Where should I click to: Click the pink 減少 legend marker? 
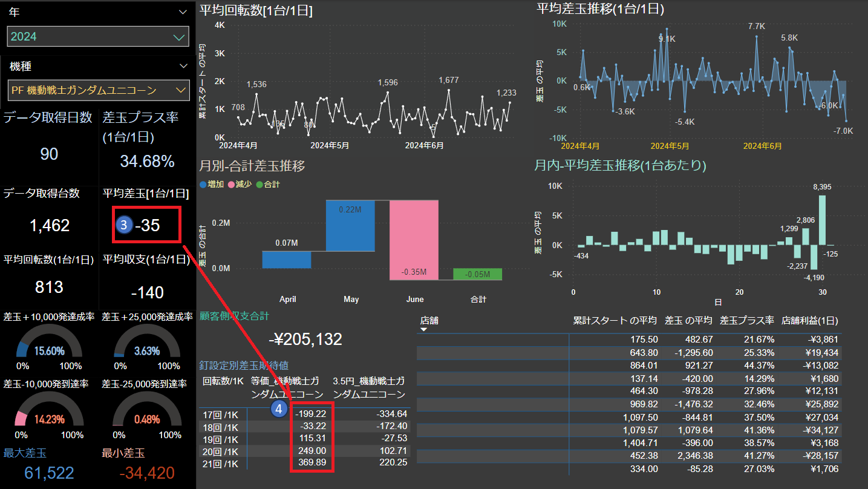click(x=230, y=185)
